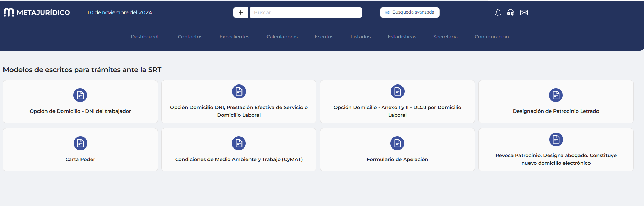Select the Calculadoras menu item
The width and height of the screenshot is (644, 206).
point(282,37)
